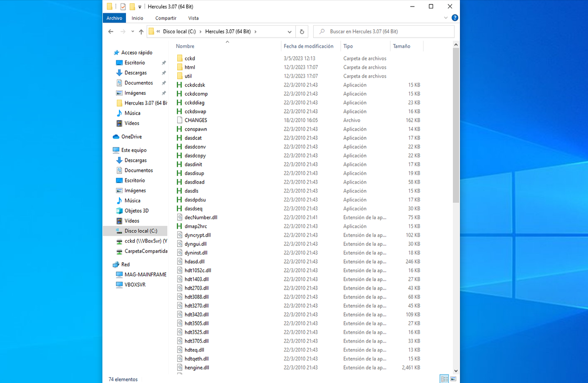
Task: Open the Archivo menu tab
Action: click(x=114, y=18)
